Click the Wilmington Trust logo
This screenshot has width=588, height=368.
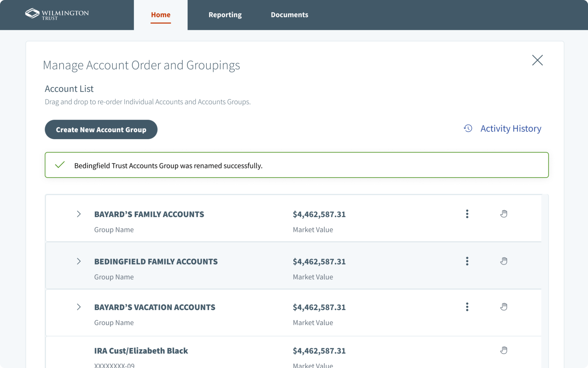(x=57, y=14)
